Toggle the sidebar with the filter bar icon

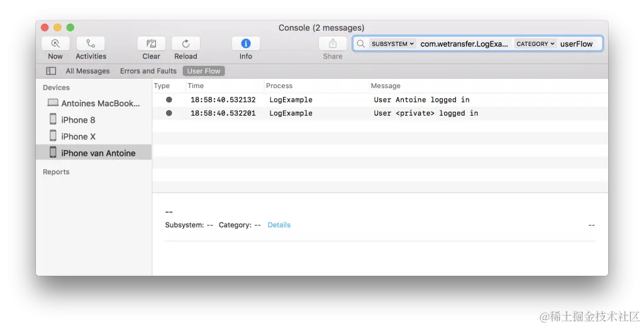pyautogui.click(x=51, y=71)
